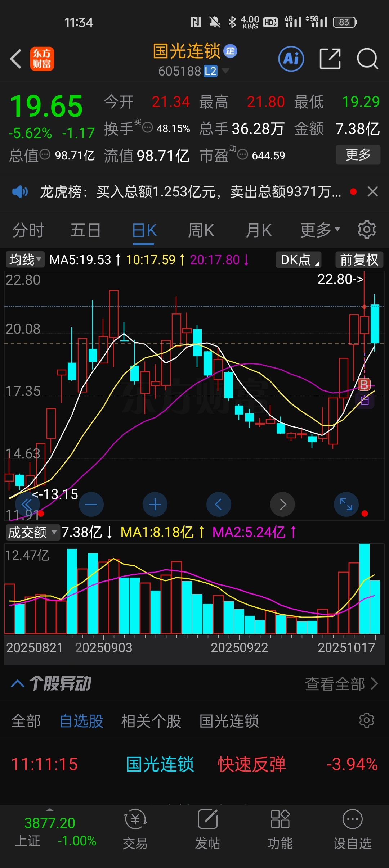Image resolution: width=389 pixels, height=868 pixels.
Task: Close the 龙虎榜 notice banner
Action: coord(373,192)
